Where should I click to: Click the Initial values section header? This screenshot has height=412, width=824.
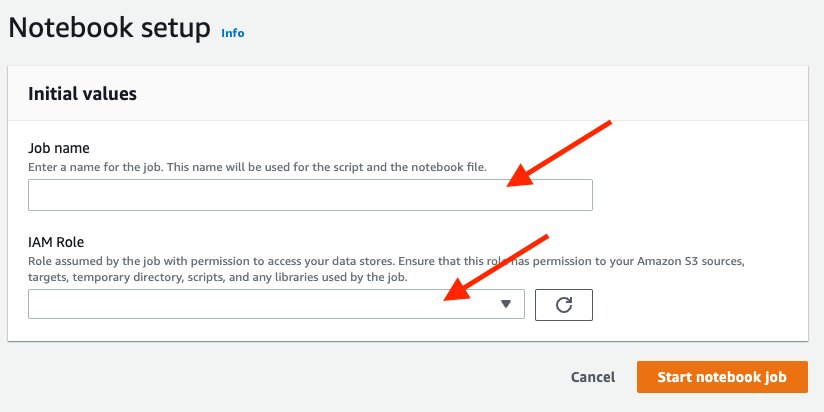click(83, 94)
